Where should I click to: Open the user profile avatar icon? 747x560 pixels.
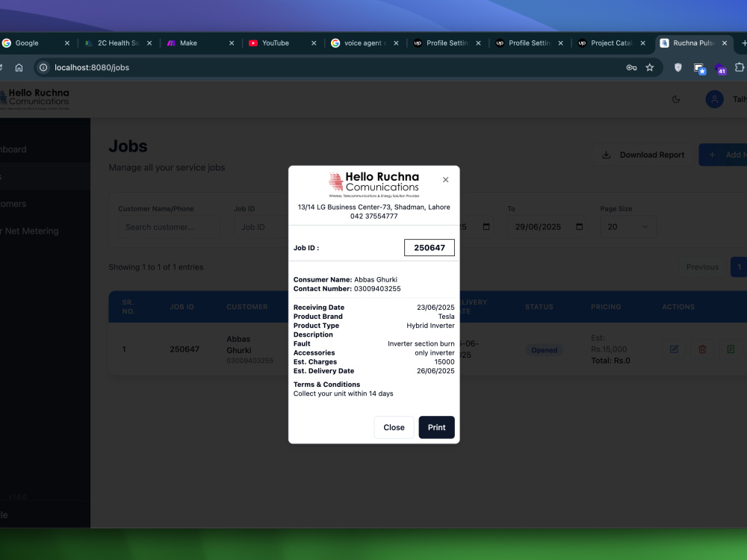(x=714, y=99)
